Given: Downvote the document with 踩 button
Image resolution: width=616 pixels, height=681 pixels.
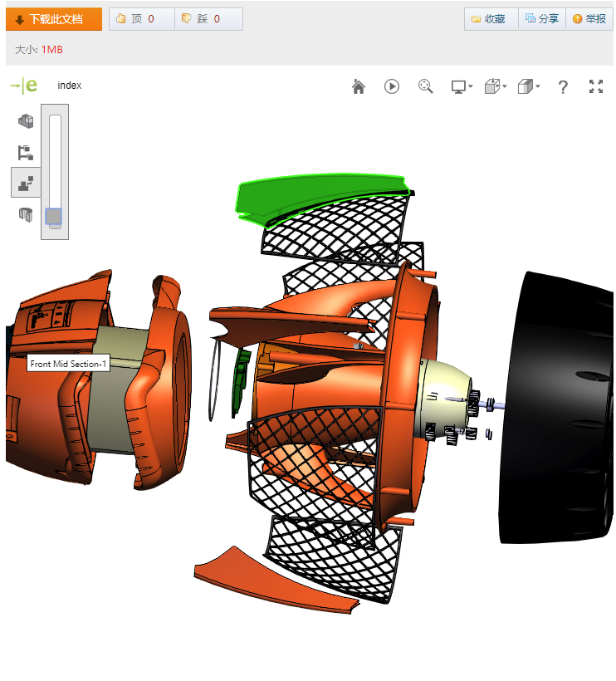Looking at the screenshot, I should coord(208,19).
